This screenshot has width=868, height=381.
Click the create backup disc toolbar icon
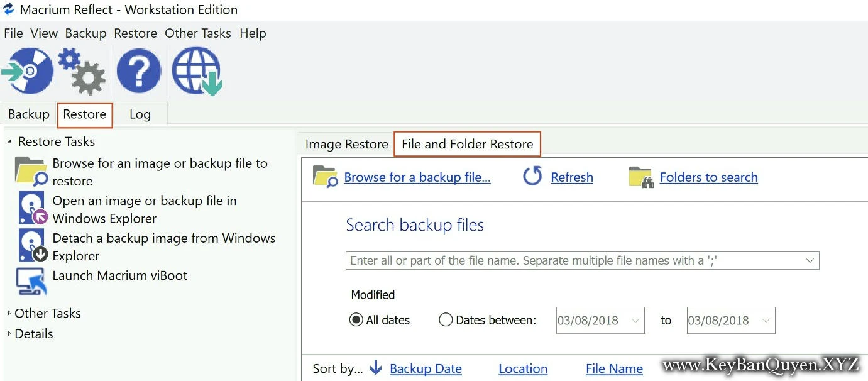tap(27, 71)
